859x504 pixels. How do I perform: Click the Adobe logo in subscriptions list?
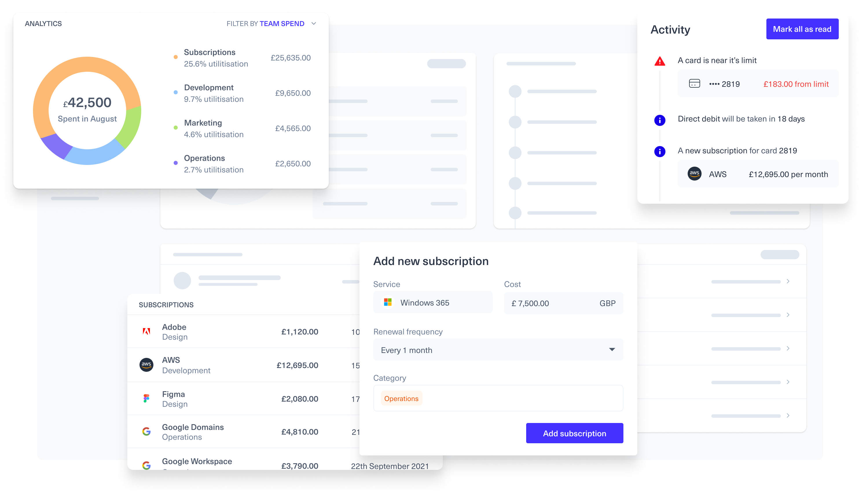pyautogui.click(x=146, y=331)
